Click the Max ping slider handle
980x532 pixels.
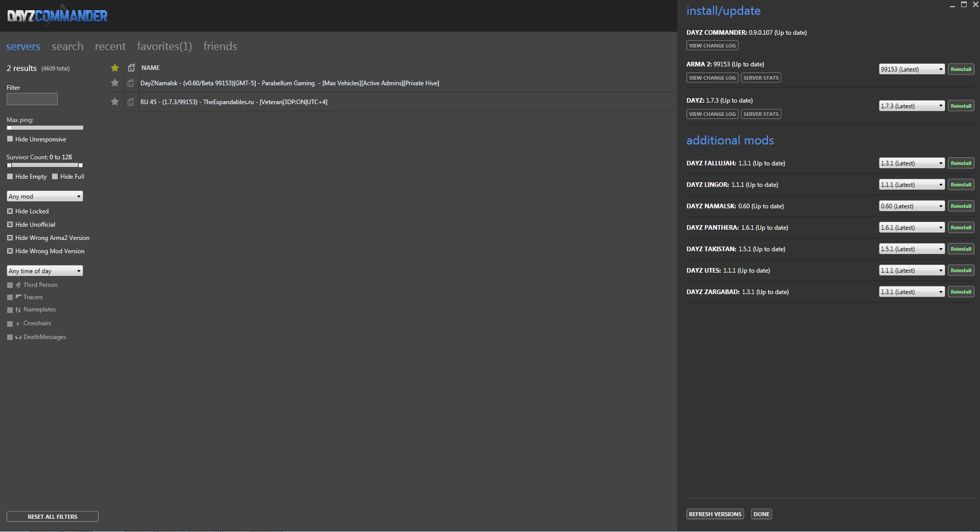pos(9,128)
